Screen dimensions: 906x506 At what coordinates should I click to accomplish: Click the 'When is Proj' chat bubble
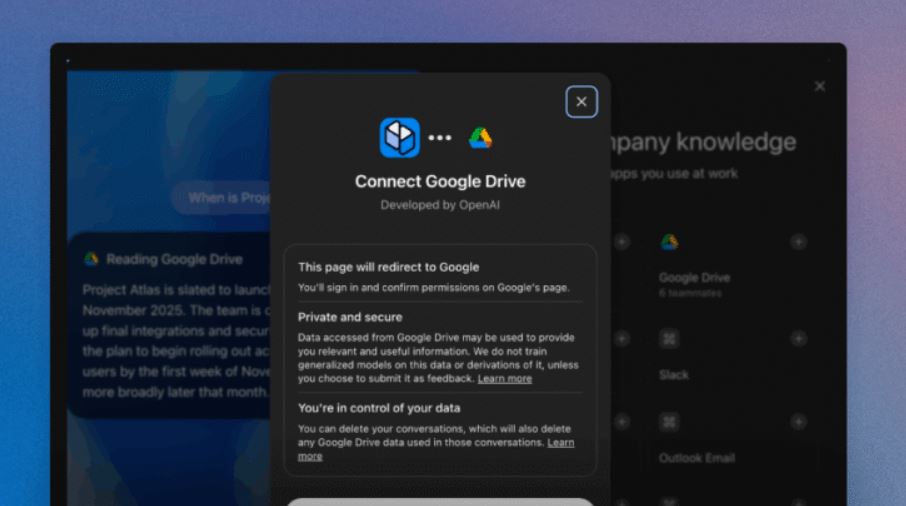click(x=222, y=198)
